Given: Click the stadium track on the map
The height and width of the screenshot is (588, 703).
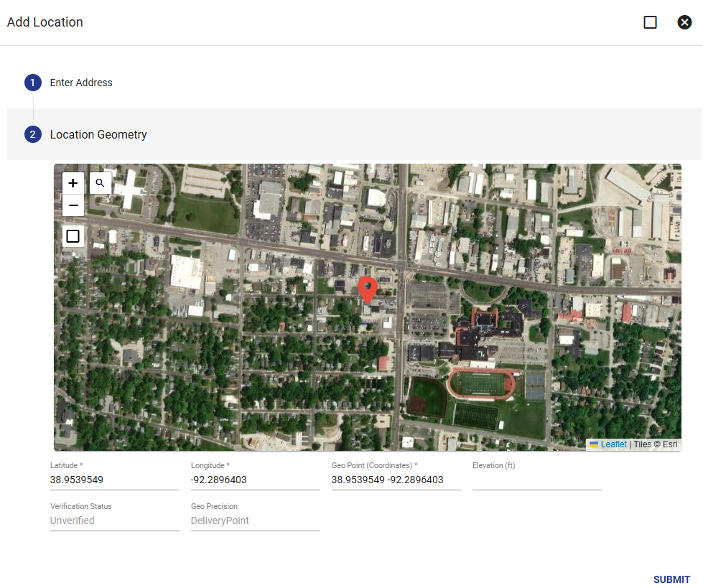Looking at the screenshot, I should pyautogui.click(x=481, y=385).
